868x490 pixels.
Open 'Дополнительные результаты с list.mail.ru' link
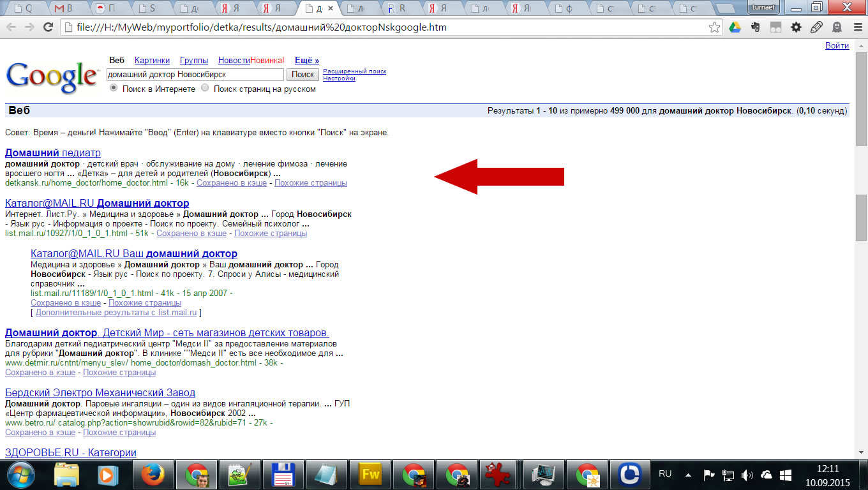coord(116,313)
